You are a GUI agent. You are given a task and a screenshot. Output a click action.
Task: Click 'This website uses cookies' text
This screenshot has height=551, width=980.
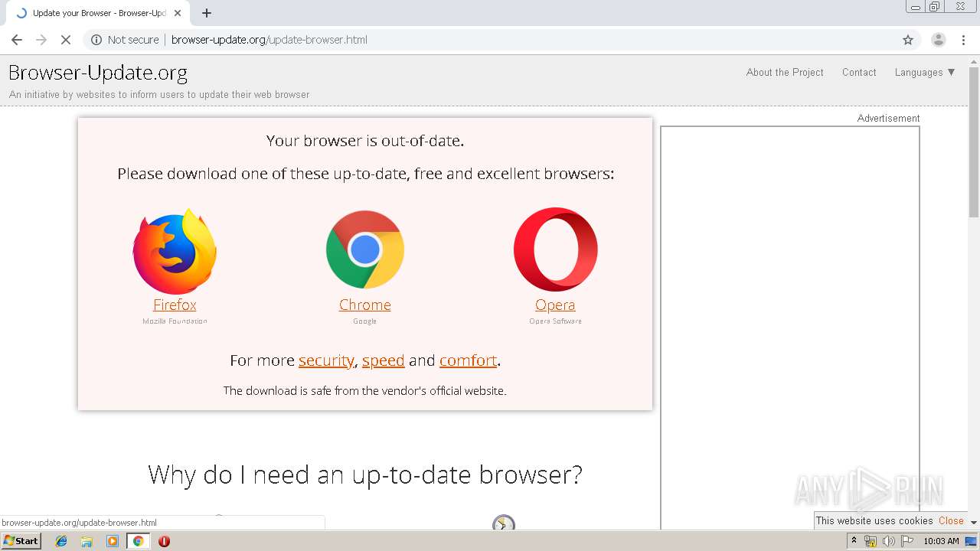point(874,520)
